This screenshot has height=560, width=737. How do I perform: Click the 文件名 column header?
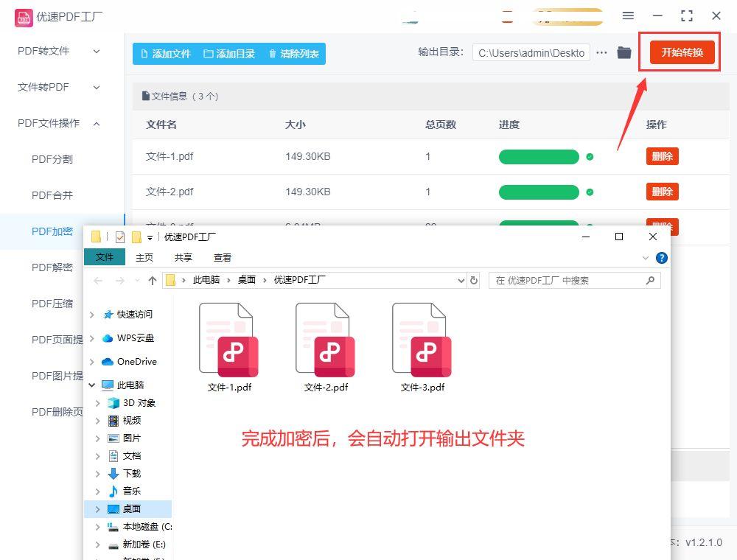pyautogui.click(x=161, y=125)
